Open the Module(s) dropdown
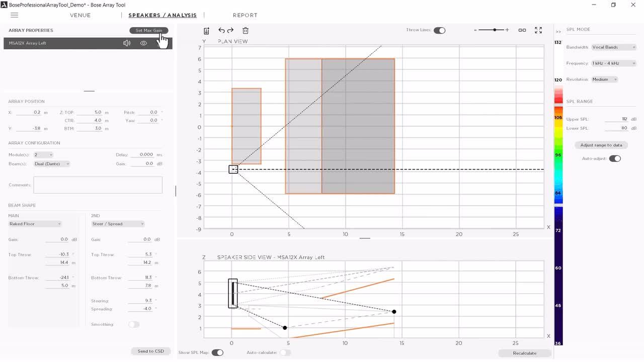The height and width of the screenshot is (362, 644). point(43,155)
